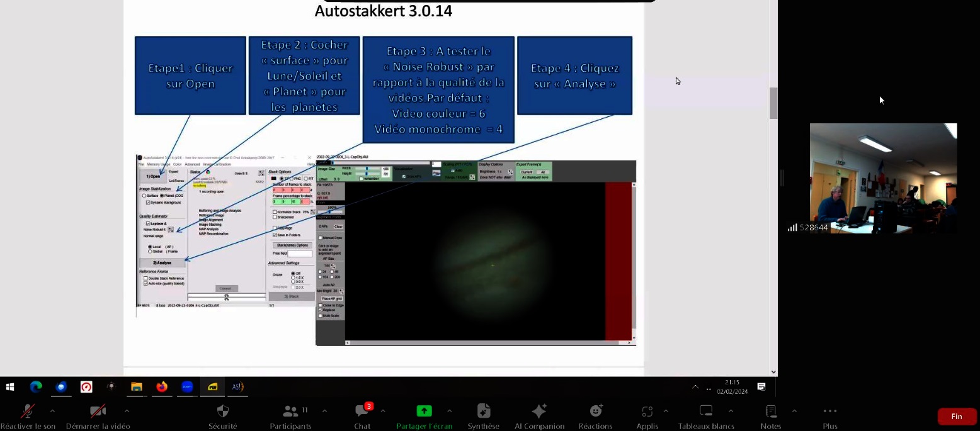The width and height of the screenshot is (980, 431).
Task: Expand audio options arrow beside Réactiver le son
Action: coord(52,411)
